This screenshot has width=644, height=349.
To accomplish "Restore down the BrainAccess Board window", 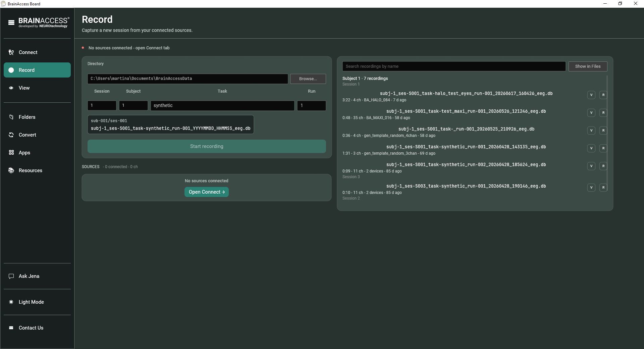I will [x=620, y=4].
